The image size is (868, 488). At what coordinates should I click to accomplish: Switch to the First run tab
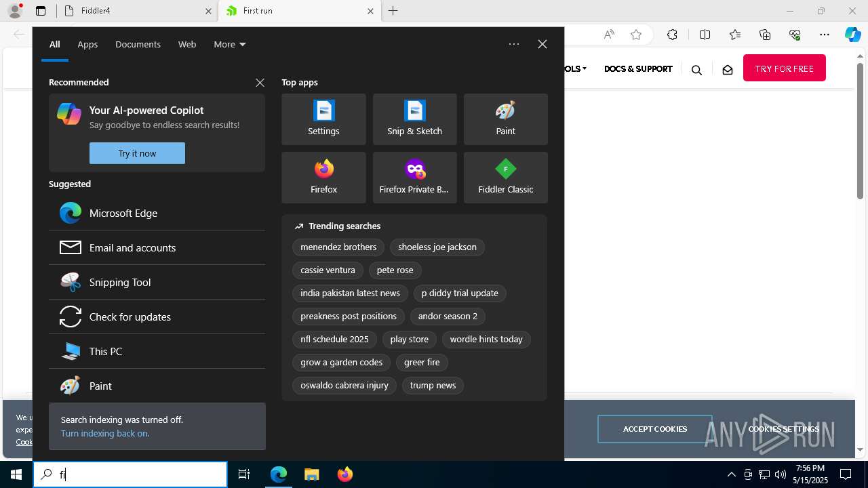coord(299,11)
